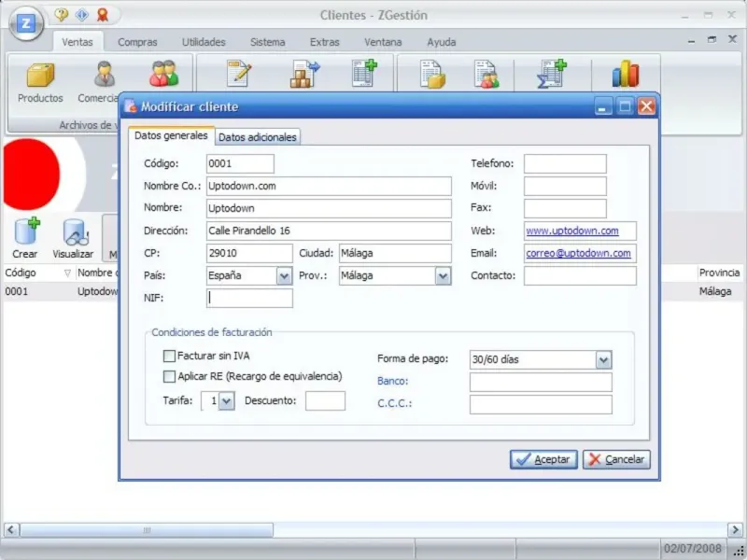Click the Banco label link
The height and width of the screenshot is (560, 747).
[x=392, y=381]
